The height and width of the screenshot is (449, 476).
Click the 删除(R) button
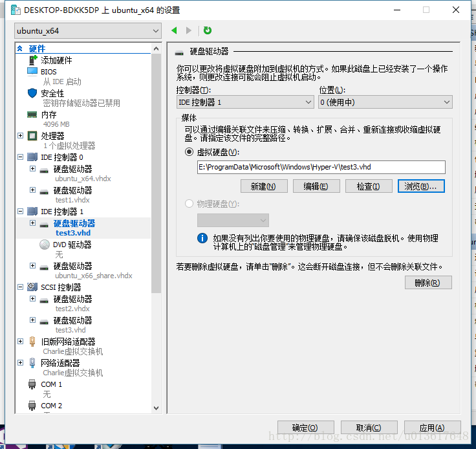tap(428, 282)
